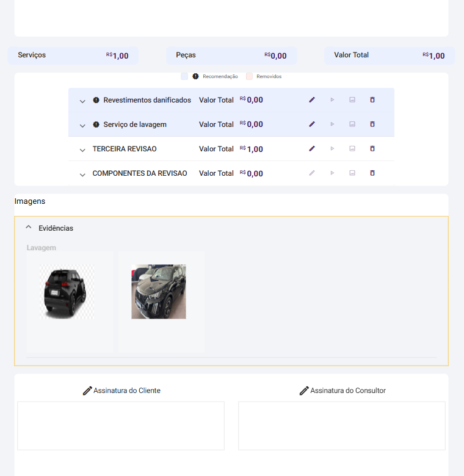
Task: Expand the TERCEIRA REVISAO row
Action: [82, 150]
